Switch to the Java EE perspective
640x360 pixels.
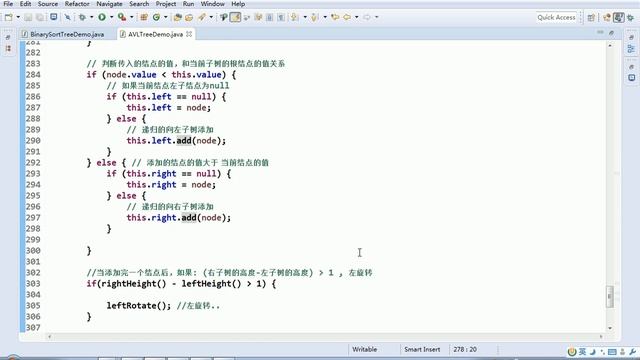point(607,17)
